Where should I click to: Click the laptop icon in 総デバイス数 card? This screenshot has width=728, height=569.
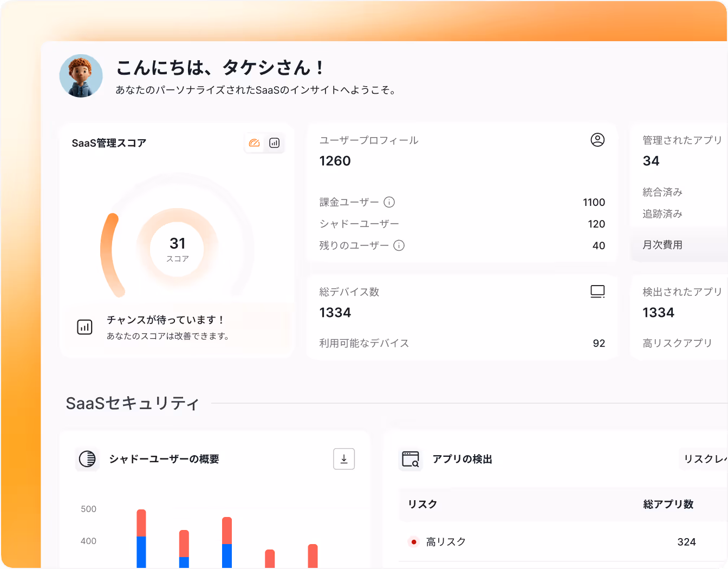tap(597, 292)
